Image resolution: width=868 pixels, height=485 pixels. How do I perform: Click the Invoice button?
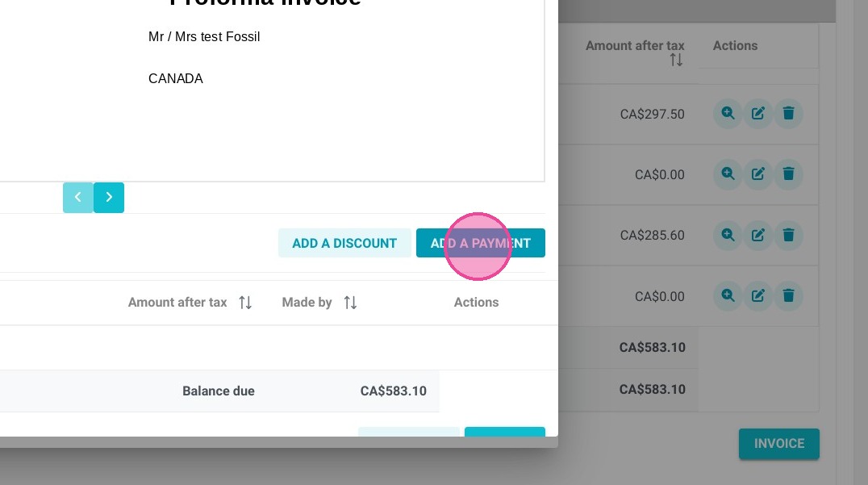click(779, 444)
